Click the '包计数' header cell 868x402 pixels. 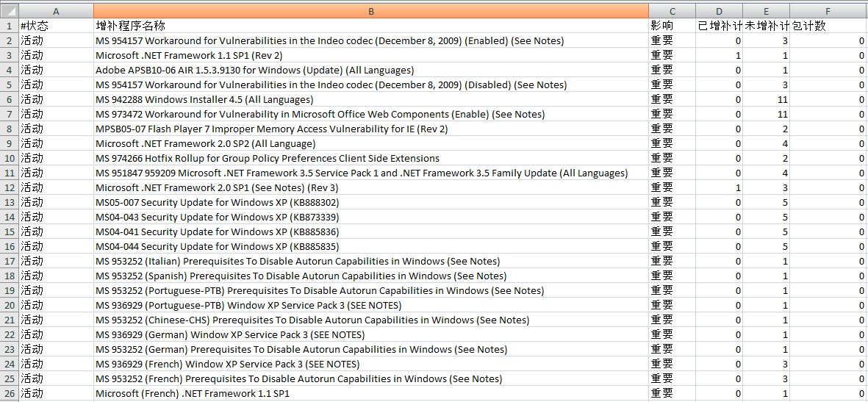coord(829,26)
